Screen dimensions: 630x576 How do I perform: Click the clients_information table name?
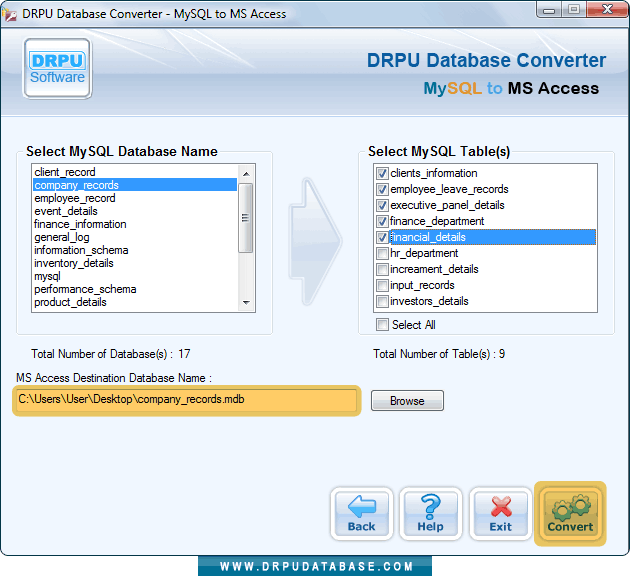tap(434, 174)
